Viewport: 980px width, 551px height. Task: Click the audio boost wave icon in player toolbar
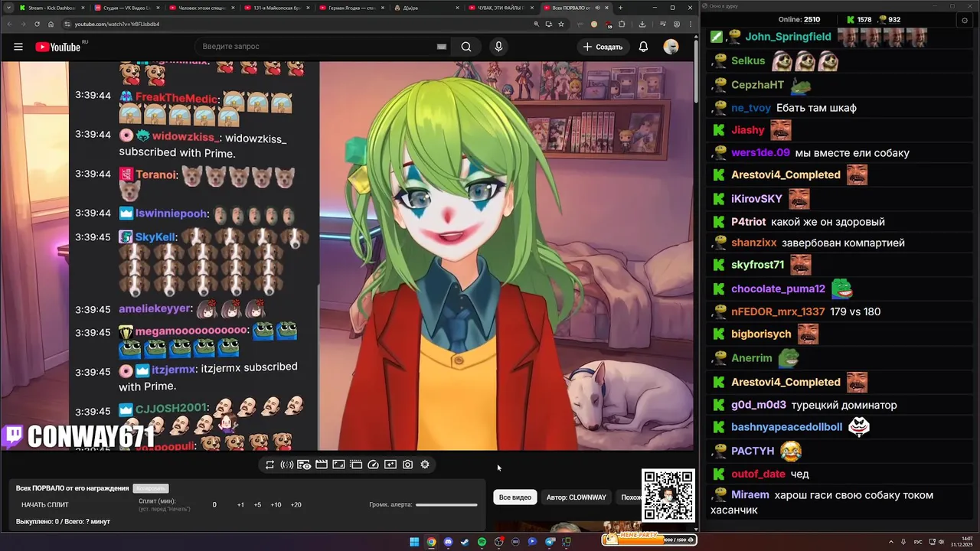pyautogui.click(x=287, y=465)
